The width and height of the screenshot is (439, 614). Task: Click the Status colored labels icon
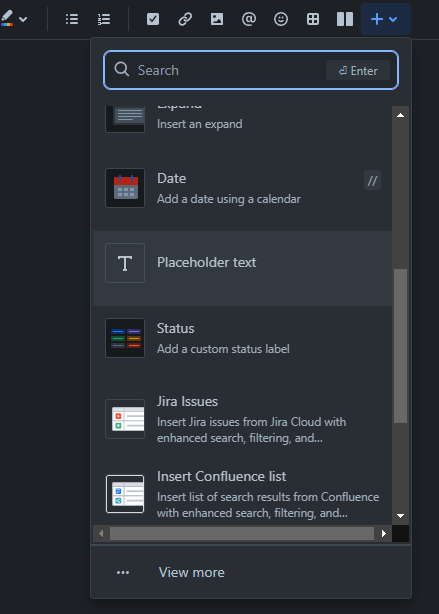tap(125, 338)
